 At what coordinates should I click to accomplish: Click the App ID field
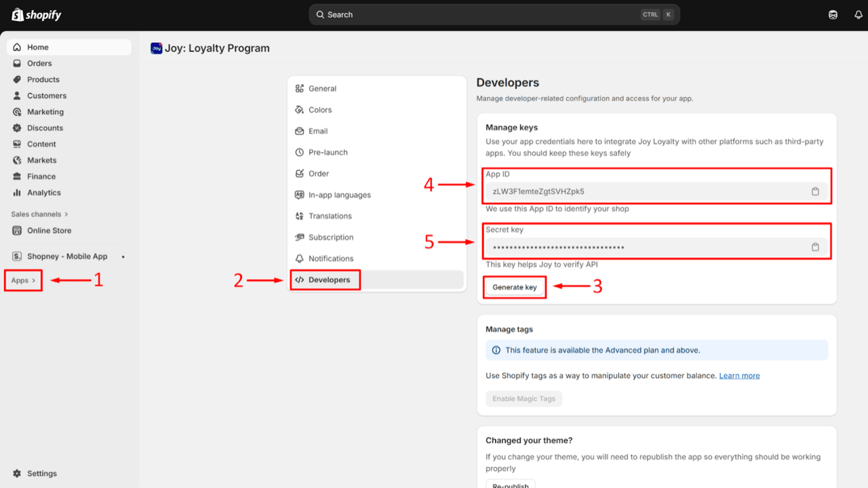(656, 191)
